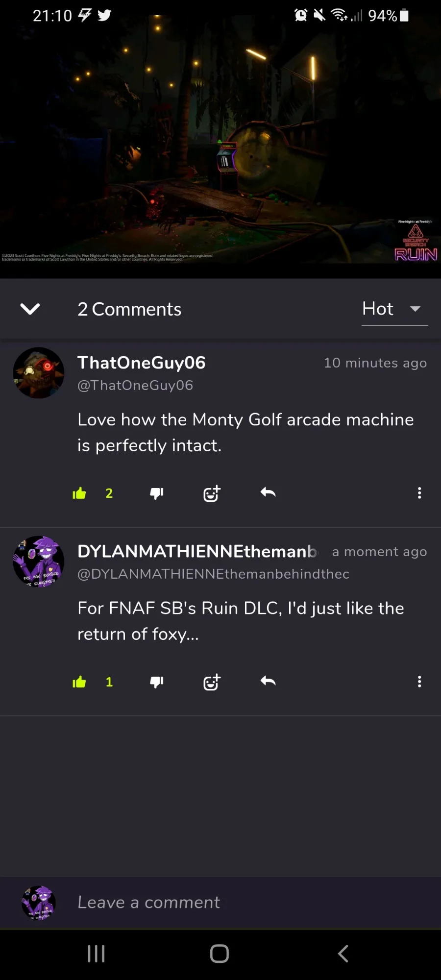Reply to ThatOneGuy06's comment

[x=268, y=492]
